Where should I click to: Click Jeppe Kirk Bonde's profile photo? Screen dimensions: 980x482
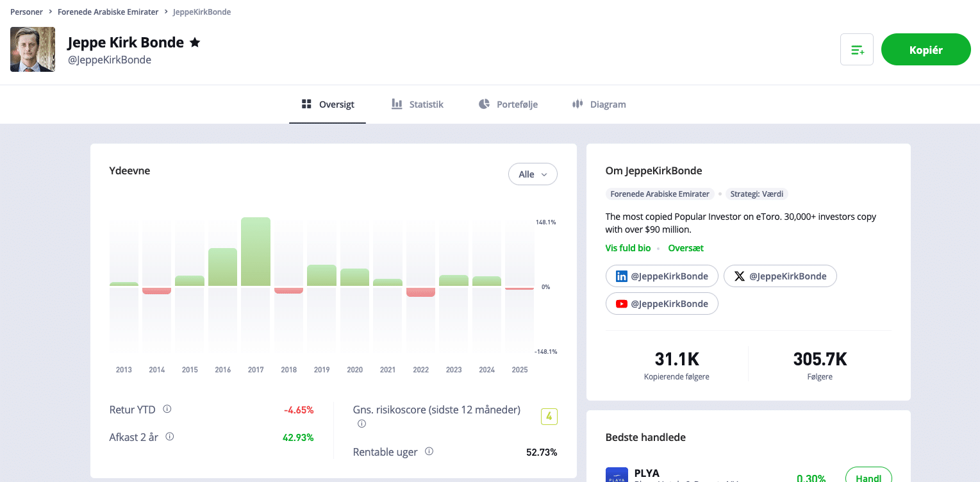pos(33,49)
